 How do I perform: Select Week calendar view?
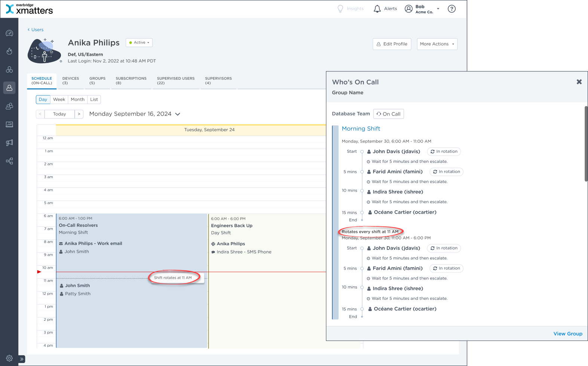[x=59, y=100]
